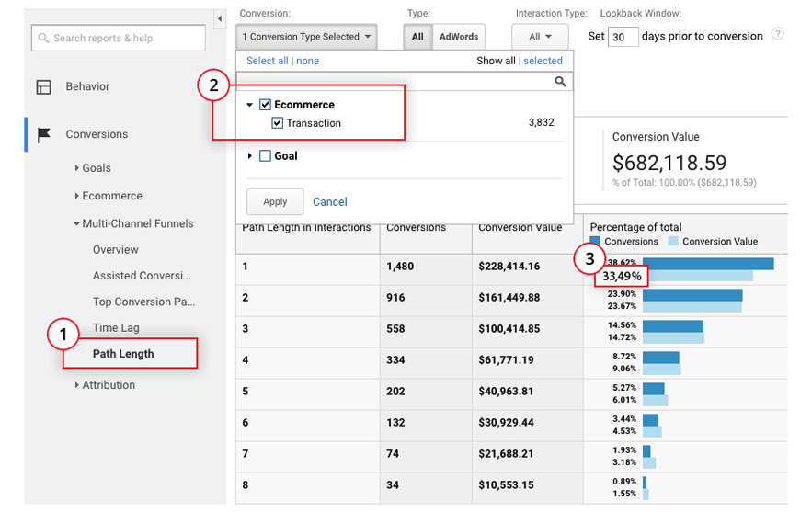The width and height of the screenshot is (812, 512).
Task: Click the $61,771.19 value cell
Action: click(x=506, y=359)
